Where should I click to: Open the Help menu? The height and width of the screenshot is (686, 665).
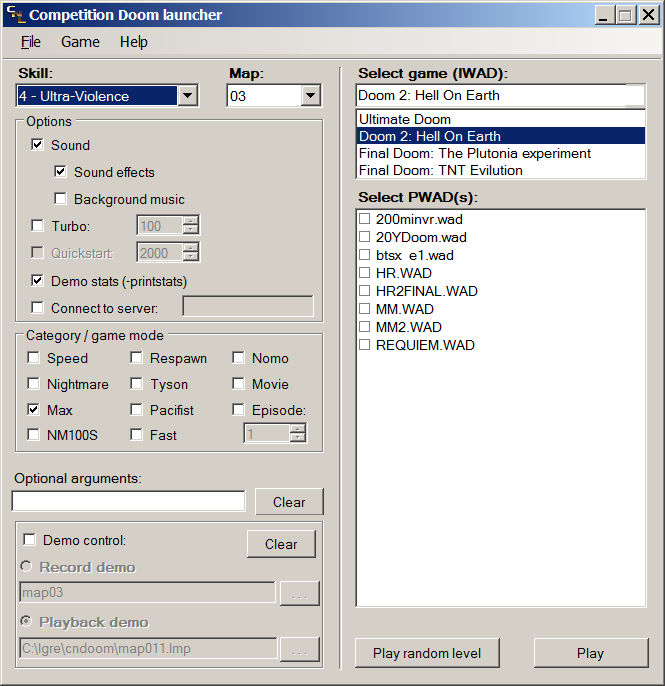click(x=133, y=42)
